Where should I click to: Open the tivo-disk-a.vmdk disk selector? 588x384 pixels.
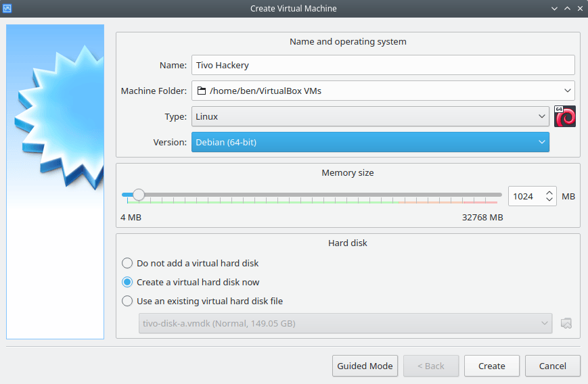(x=345, y=323)
